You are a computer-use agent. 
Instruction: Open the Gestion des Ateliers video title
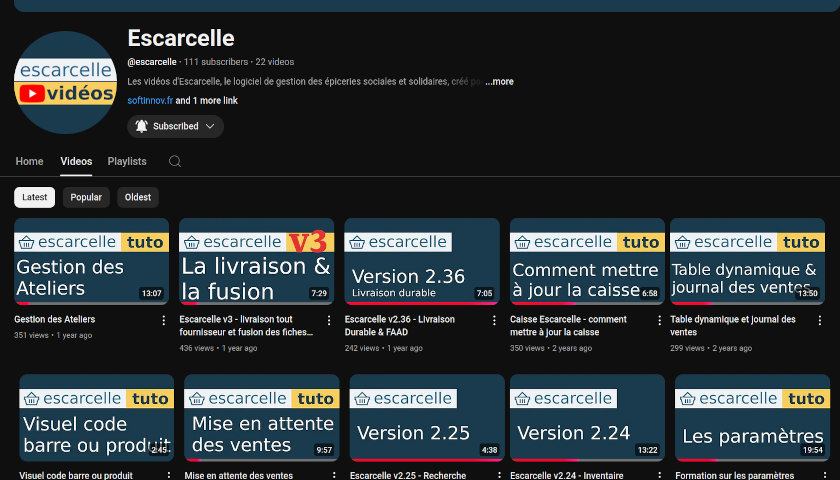click(x=55, y=320)
